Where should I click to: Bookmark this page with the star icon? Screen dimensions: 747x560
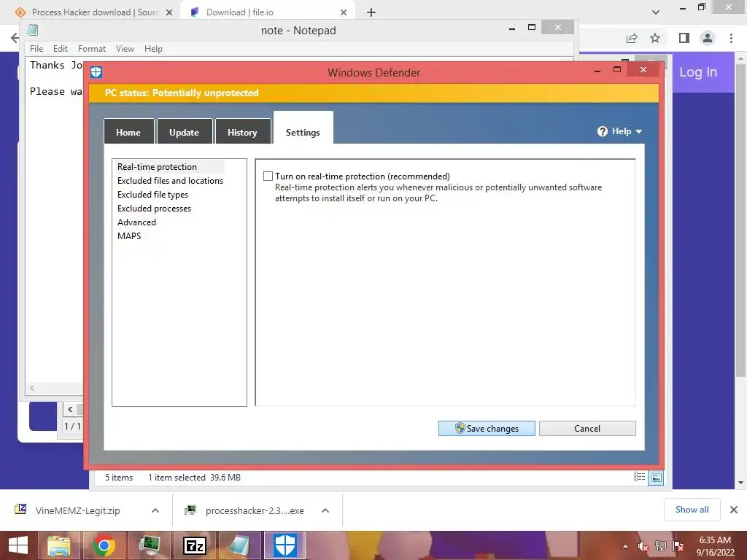pos(655,38)
